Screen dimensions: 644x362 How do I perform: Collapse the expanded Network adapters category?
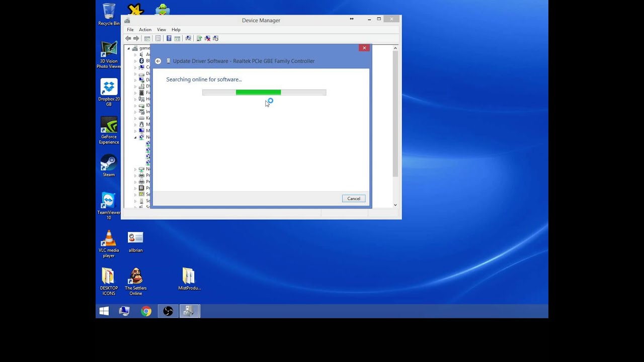click(x=135, y=137)
